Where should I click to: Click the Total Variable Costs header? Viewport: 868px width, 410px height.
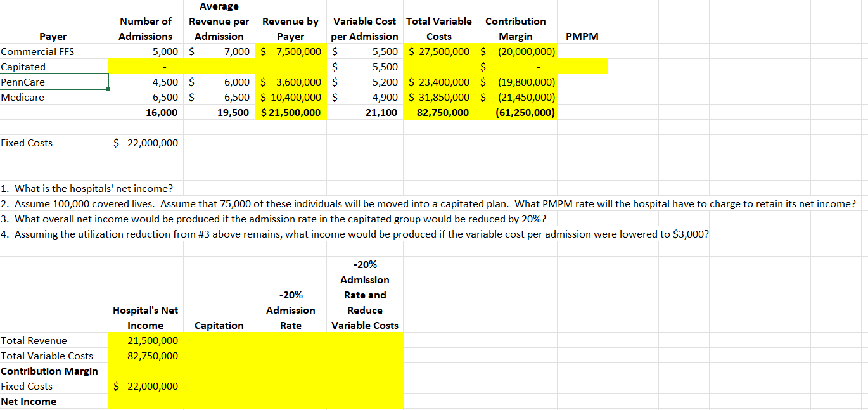(439, 29)
